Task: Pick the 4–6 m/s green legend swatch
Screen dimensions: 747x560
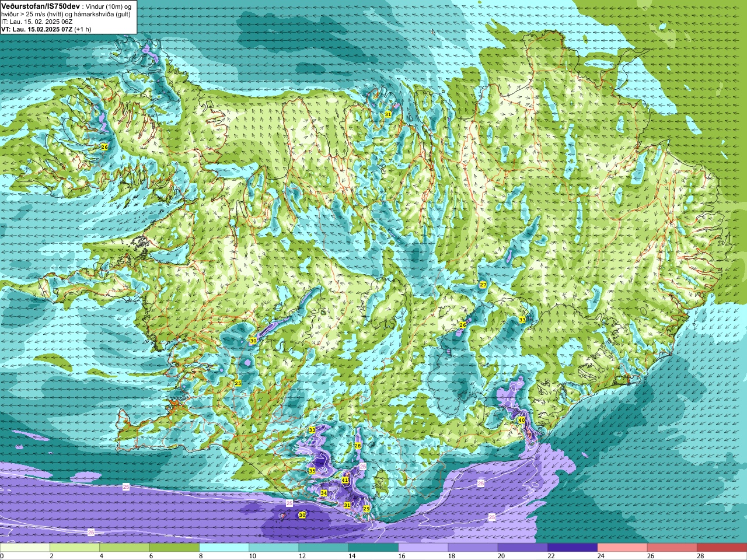Action: 124,548
